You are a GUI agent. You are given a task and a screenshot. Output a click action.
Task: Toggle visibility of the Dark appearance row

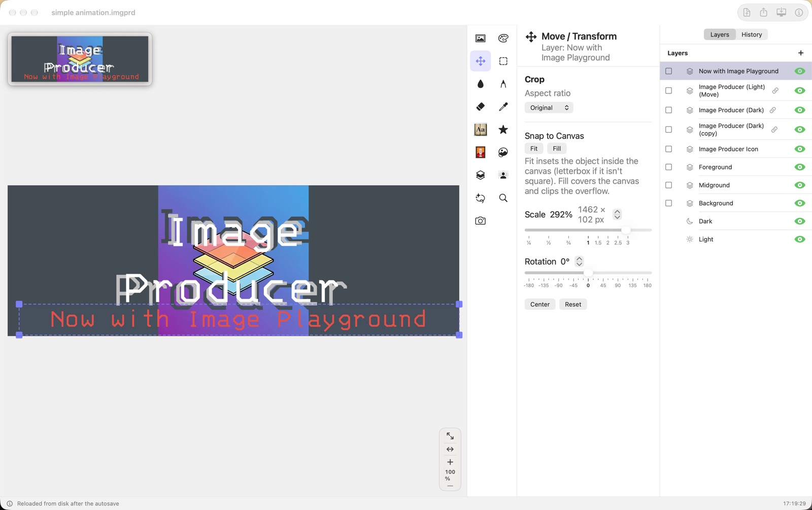click(800, 221)
